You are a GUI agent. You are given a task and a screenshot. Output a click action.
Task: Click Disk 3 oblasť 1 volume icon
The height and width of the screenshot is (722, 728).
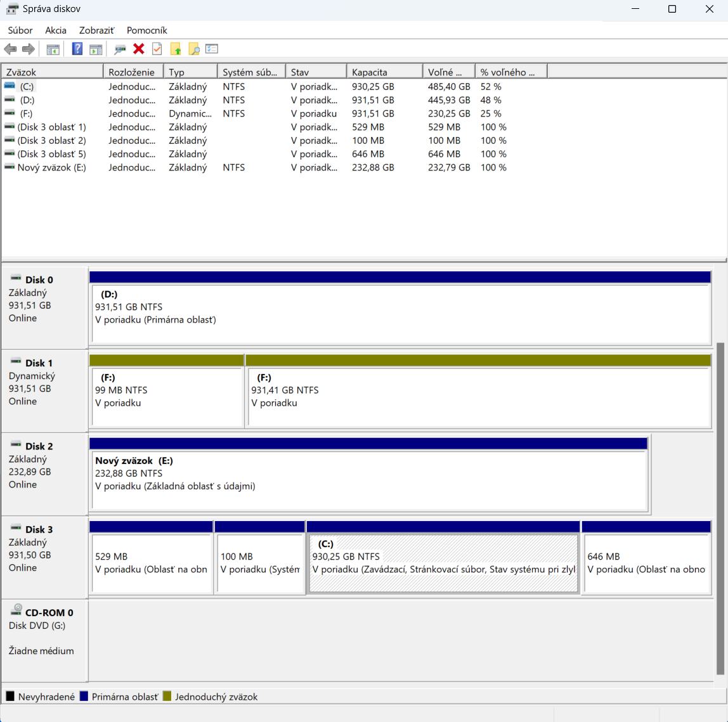pyautogui.click(x=10, y=126)
